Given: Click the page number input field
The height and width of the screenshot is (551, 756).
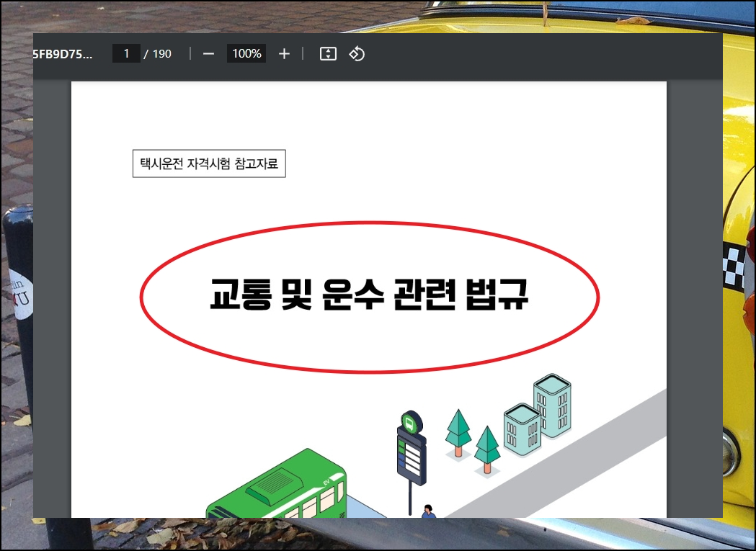Looking at the screenshot, I should click(126, 53).
